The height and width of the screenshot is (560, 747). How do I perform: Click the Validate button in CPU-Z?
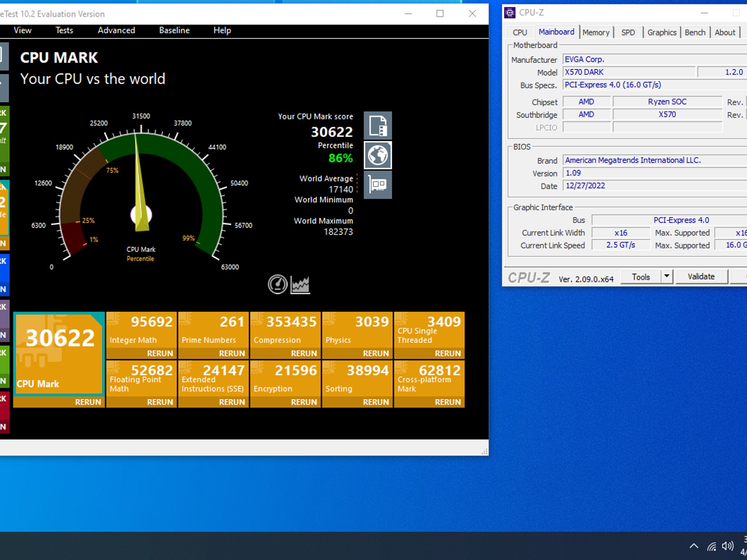tap(701, 276)
